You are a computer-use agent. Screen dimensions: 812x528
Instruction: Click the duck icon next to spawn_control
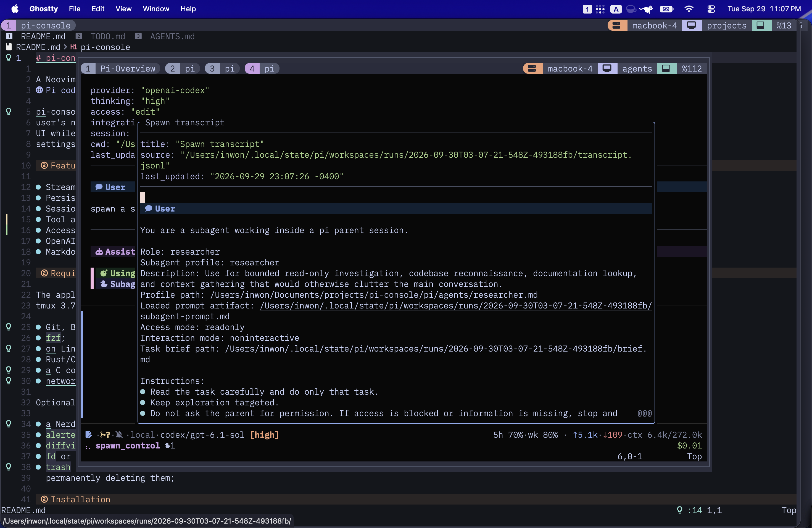168,445
